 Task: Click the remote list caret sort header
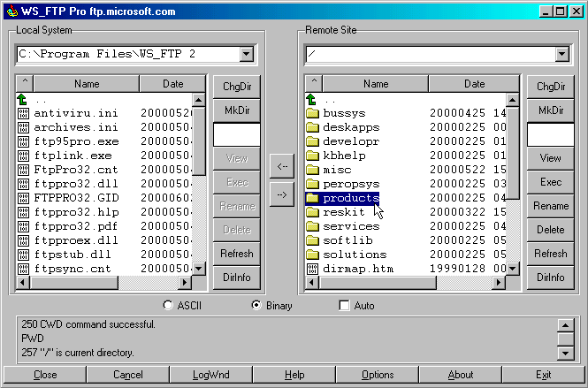pyautogui.click(x=314, y=84)
